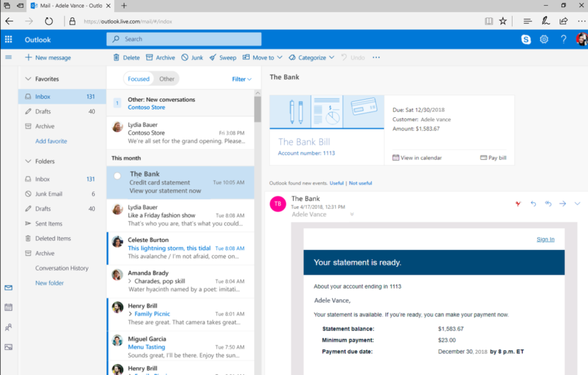Open Deleted Items folder
The height and width of the screenshot is (375, 588).
click(63, 238)
